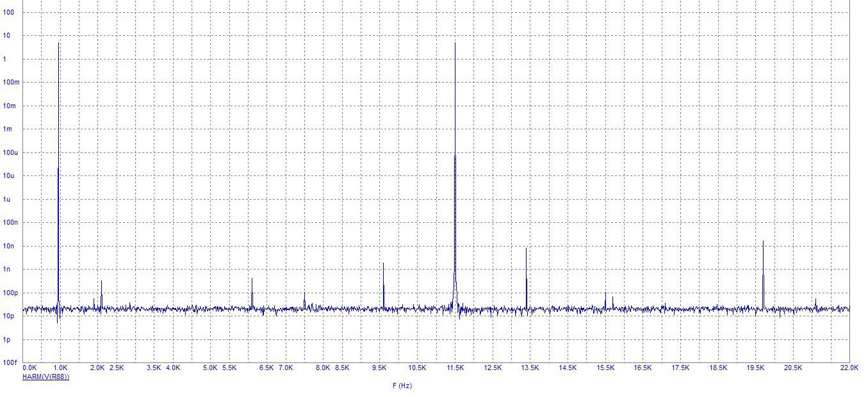Click the 15.5K x-axis label
Viewport: 868px width, 397px height.
[605, 368]
